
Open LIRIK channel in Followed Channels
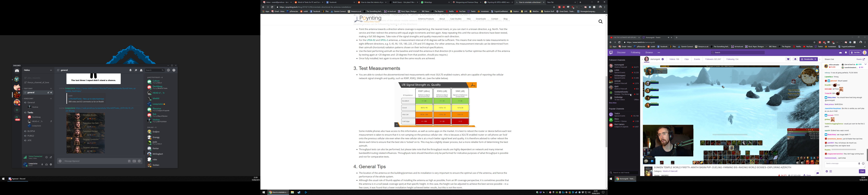tap(624, 71)
